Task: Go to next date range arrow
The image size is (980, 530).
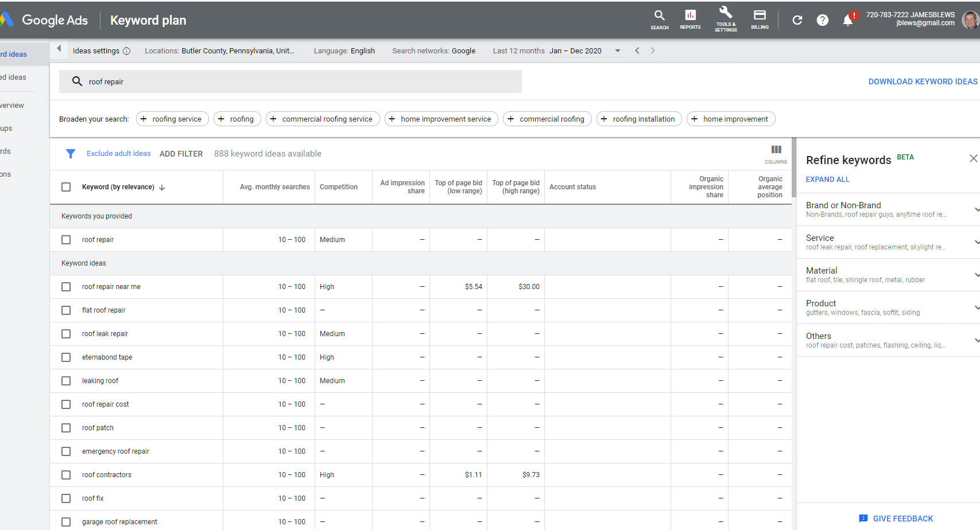Action: 653,50
